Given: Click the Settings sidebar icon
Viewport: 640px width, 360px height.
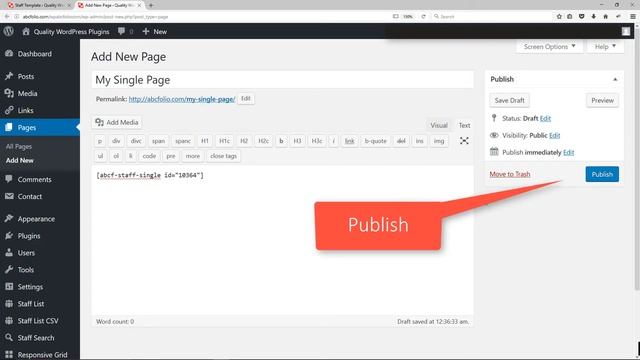Looking at the screenshot, I should [9, 287].
